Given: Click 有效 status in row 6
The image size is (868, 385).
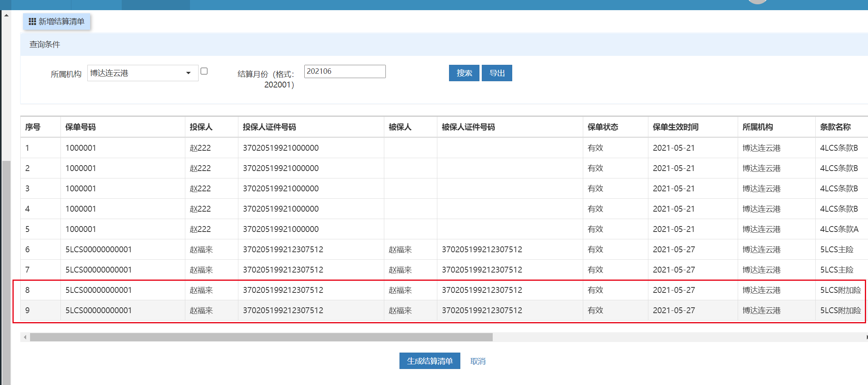Looking at the screenshot, I should point(595,250).
